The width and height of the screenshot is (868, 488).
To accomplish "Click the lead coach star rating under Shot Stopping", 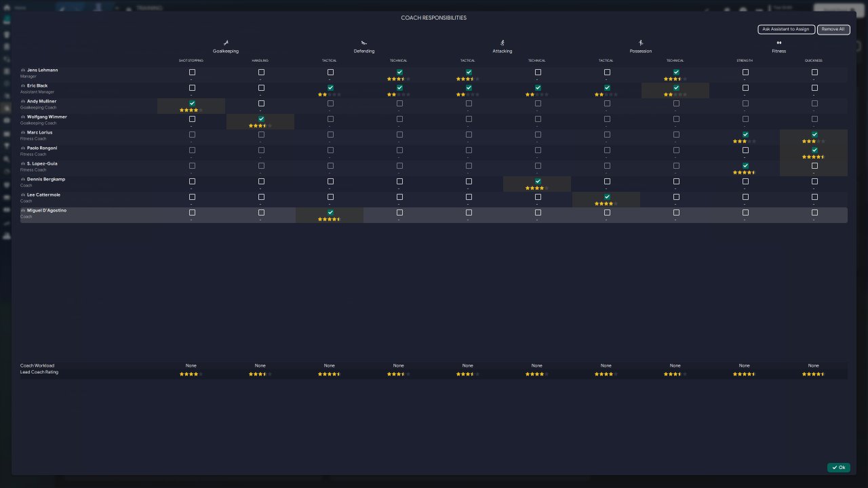I will tap(191, 374).
